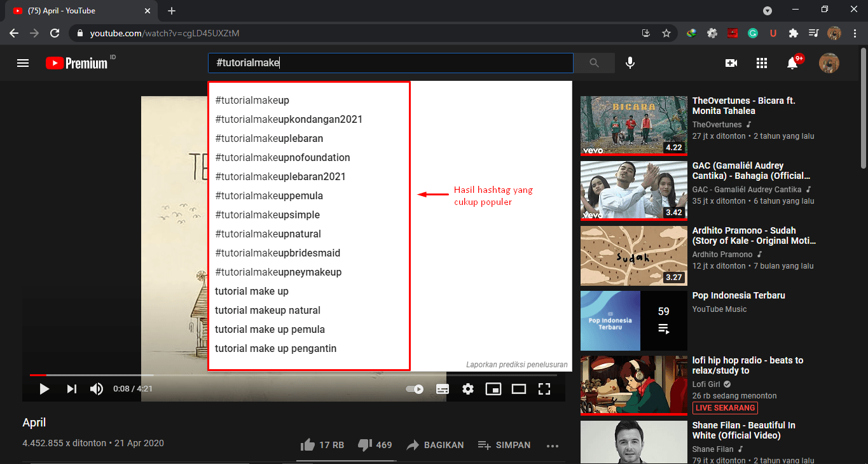Close the April - YouTube tab
This screenshot has height=464, width=868.
[148, 11]
